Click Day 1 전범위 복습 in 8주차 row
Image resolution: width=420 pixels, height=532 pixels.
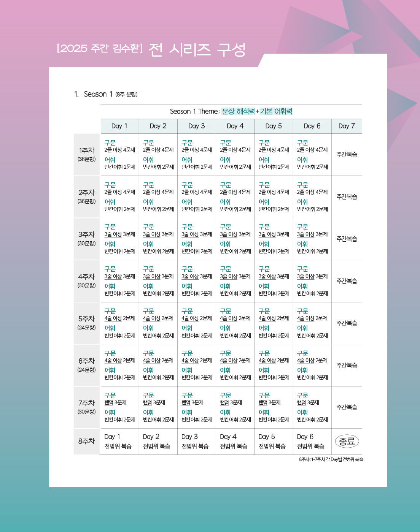(118, 442)
